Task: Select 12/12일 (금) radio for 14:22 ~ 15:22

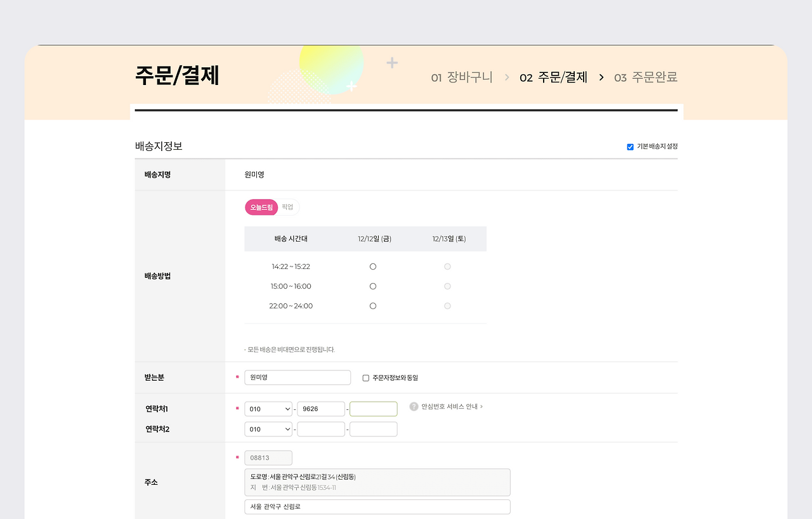Action: pos(373,266)
